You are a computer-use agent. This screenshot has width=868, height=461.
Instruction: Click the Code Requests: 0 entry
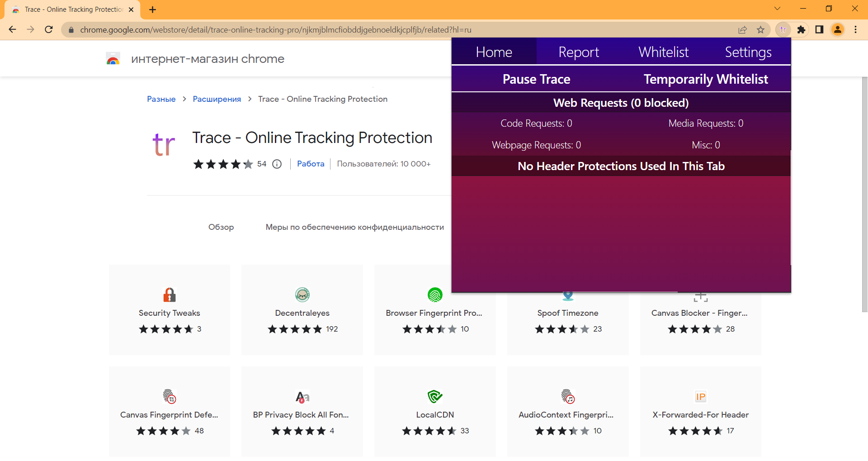[x=536, y=123]
